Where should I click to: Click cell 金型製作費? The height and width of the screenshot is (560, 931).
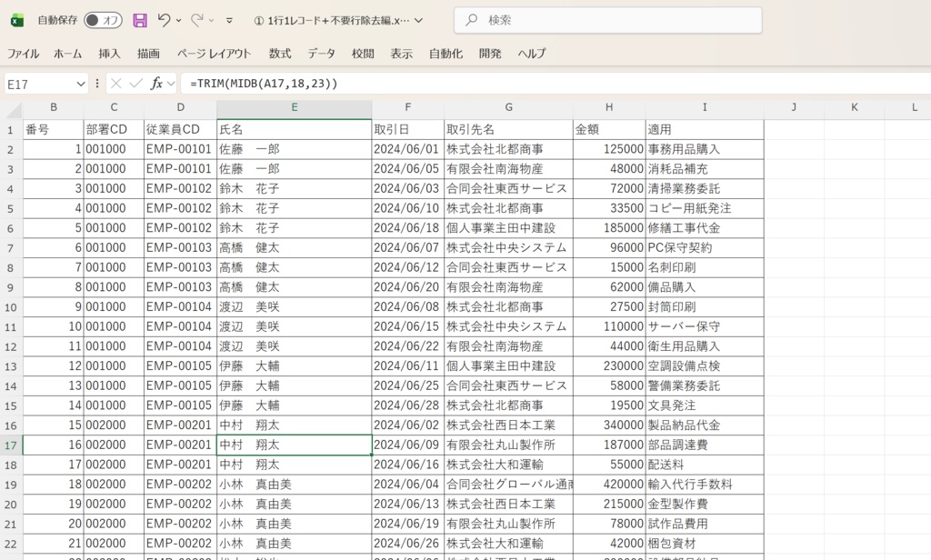click(x=705, y=505)
